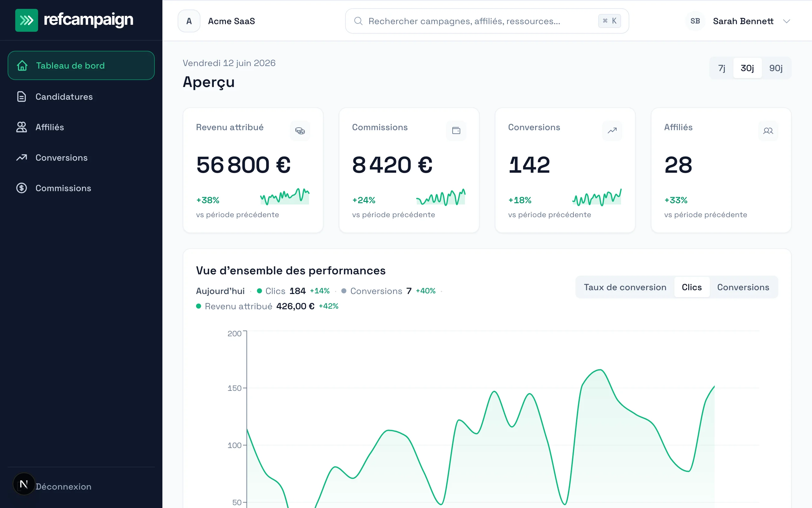Click the Conversions 7 legend entry
812x508 pixels.
(388, 291)
